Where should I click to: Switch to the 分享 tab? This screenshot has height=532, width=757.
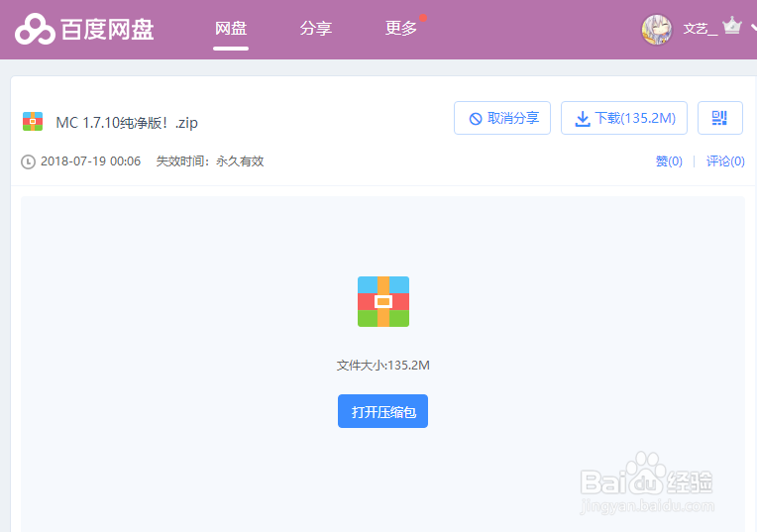316,29
